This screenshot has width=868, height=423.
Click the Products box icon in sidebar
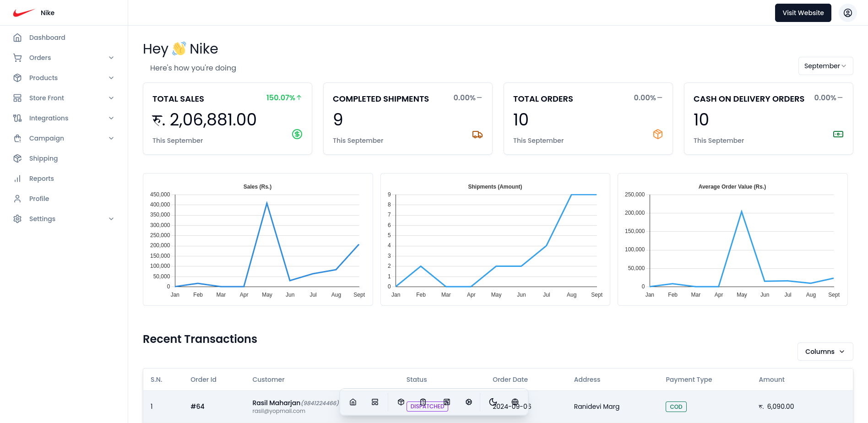[x=17, y=78]
